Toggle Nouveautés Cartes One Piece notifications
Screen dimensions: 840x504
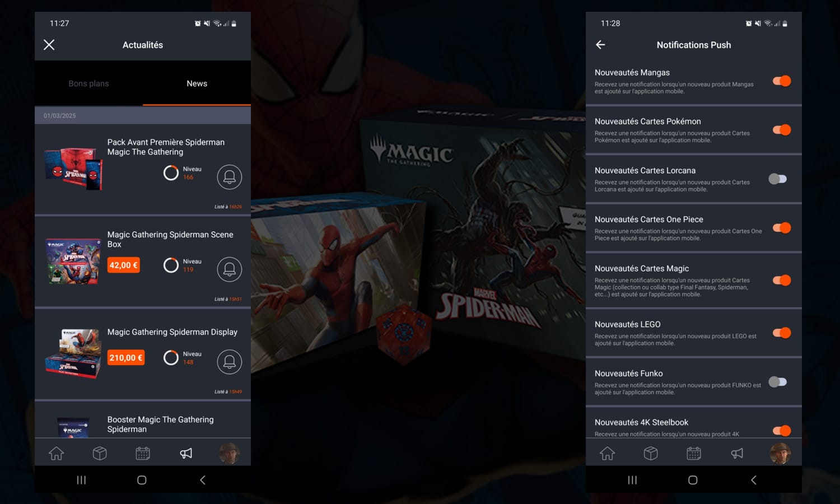(782, 228)
